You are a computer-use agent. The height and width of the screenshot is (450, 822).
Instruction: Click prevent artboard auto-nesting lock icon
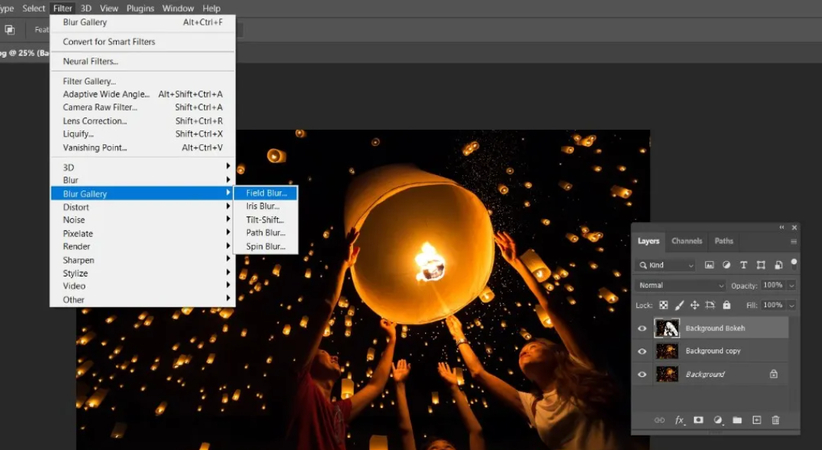[x=710, y=305]
